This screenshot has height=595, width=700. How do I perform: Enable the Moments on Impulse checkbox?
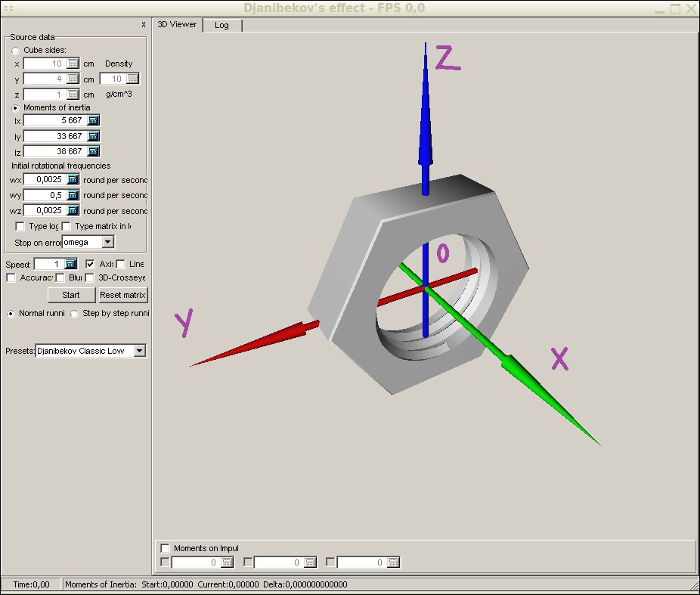(x=165, y=548)
